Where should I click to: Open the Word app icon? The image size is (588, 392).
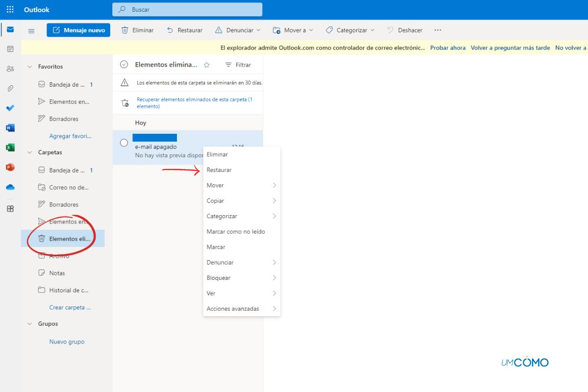10,128
